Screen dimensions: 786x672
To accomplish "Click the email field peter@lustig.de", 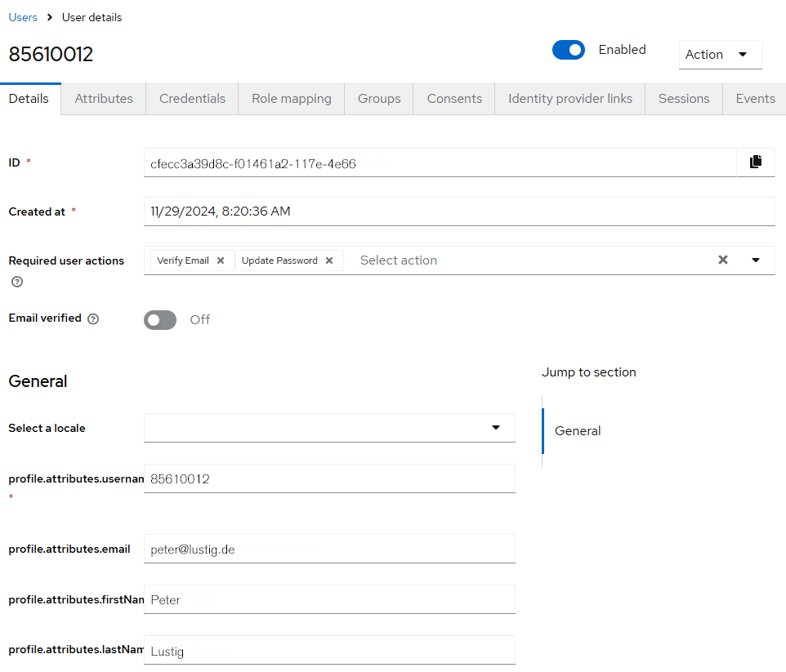I will pos(329,549).
